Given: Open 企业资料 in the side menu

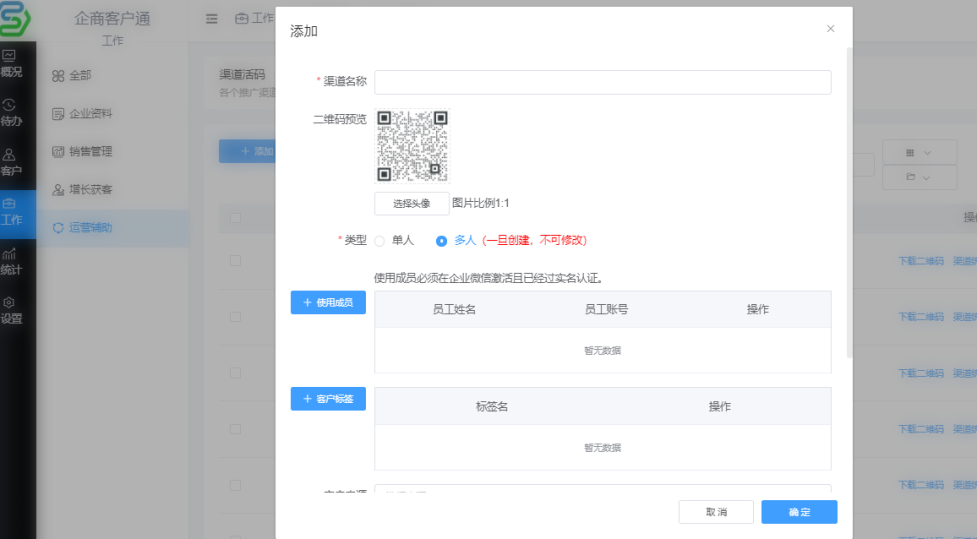Looking at the screenshot, I should [x=113, y=113].
